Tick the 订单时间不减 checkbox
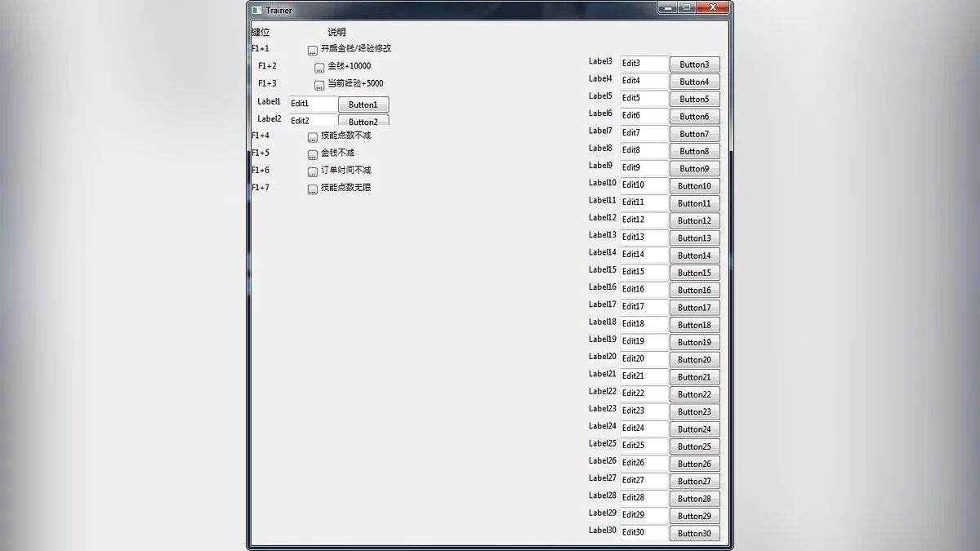Viewport: 980px width, 551px height. 313,172
